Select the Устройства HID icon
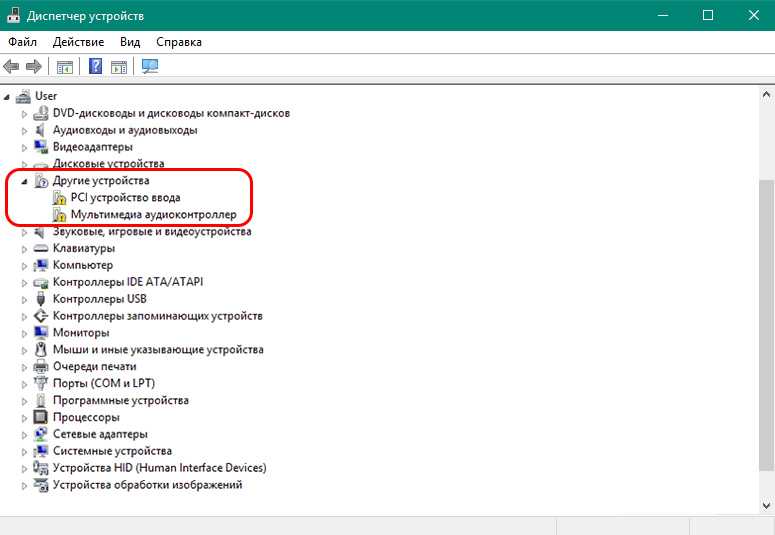Screen dimensions: 775x535 point(41,467)
